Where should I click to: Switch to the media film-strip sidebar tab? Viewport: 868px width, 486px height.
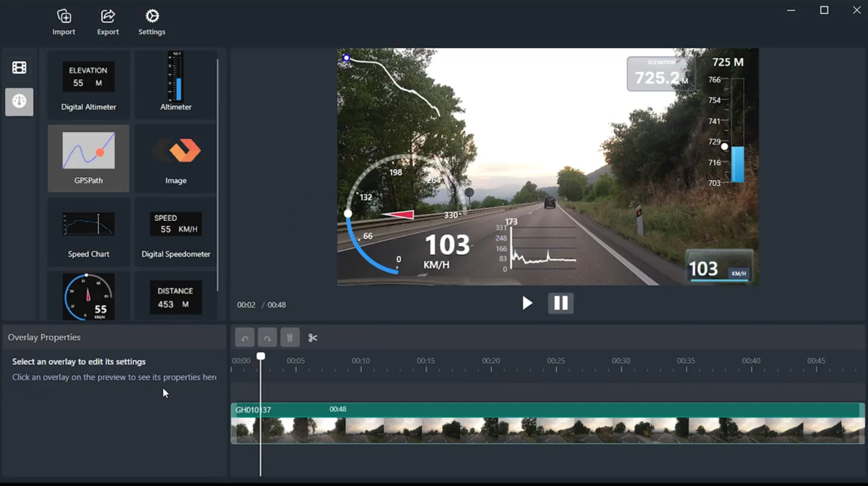[19, 68]
